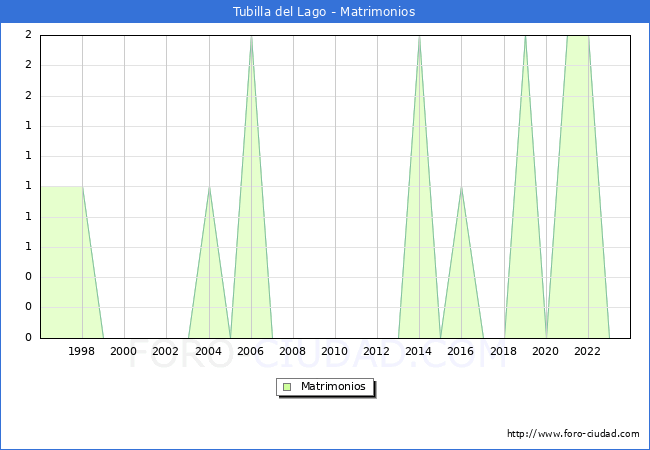Click the 2014 peak of the chart

(x=420, y=37)
